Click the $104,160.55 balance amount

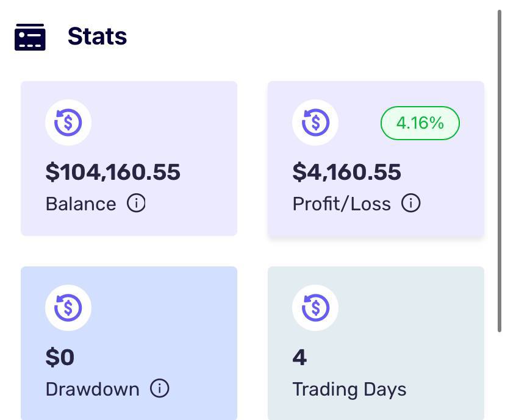tap(113, 172)
